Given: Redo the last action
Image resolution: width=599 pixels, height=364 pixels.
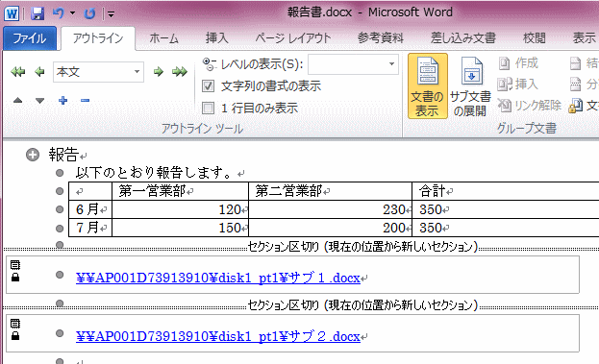Looking at the screenshot, I should click(89, 14).
